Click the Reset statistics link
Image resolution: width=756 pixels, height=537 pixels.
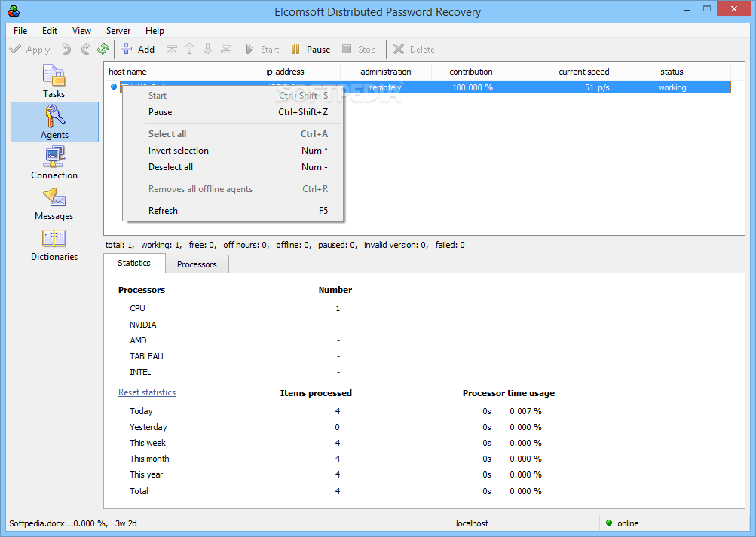(x=147, y=392)
